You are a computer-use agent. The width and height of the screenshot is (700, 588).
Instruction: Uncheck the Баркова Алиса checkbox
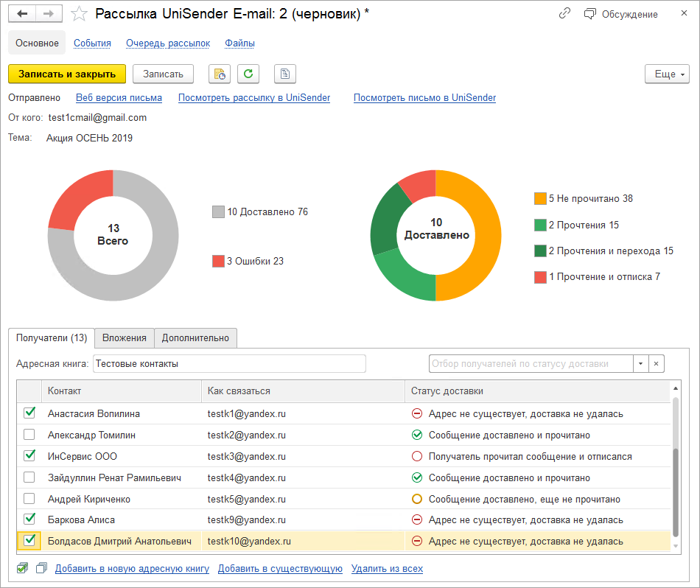(x=29, y=519)
